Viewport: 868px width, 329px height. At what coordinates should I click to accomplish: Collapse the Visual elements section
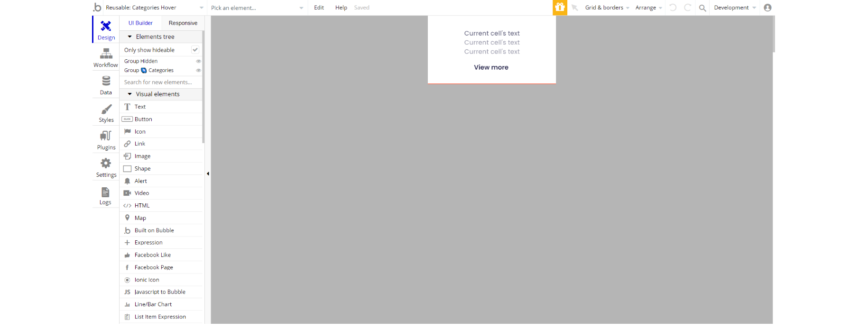pyautogui.click(x=130, y=94)
